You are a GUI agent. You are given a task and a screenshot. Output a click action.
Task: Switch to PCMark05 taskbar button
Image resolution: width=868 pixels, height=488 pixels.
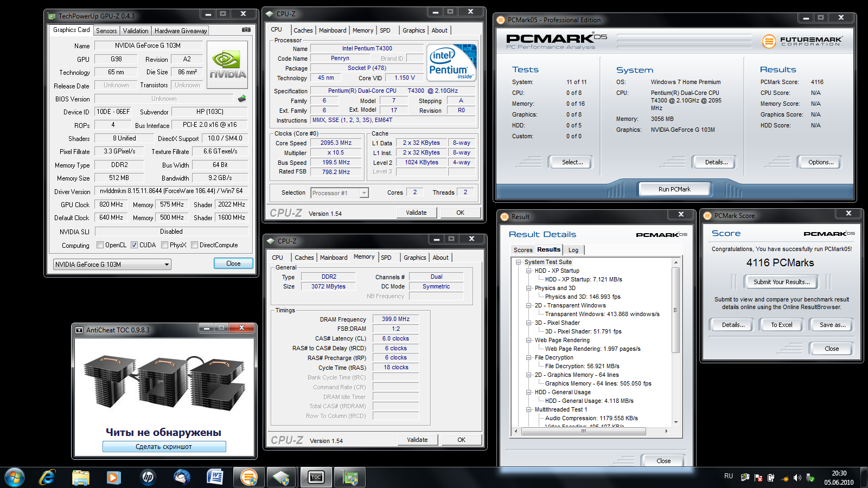248,478
